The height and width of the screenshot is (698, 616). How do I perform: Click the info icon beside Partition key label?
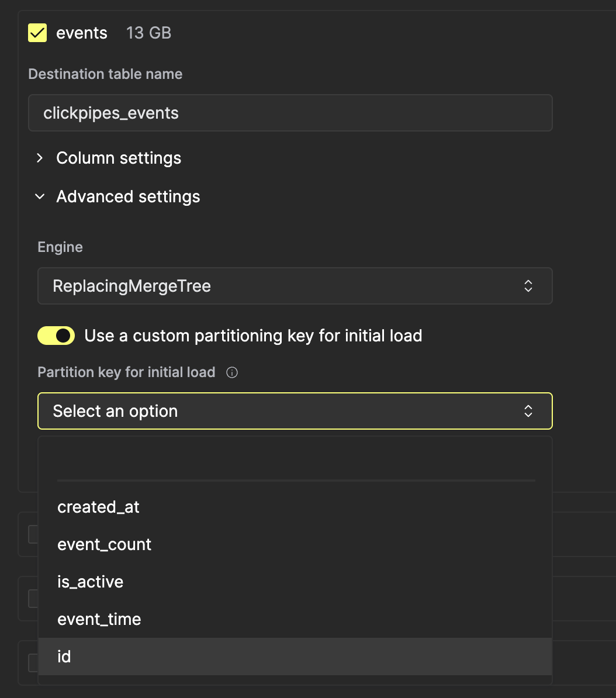tap(231, 372)
